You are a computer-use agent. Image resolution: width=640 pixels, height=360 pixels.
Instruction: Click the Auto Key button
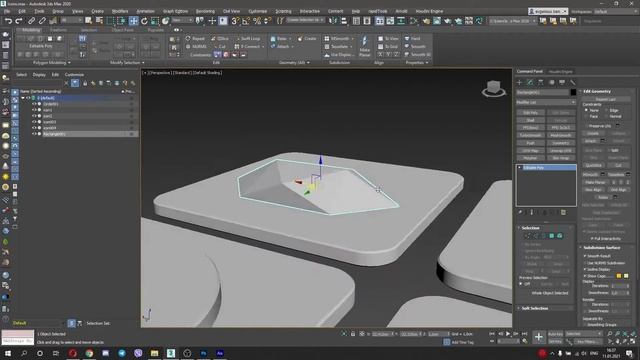tap(555, 334)
